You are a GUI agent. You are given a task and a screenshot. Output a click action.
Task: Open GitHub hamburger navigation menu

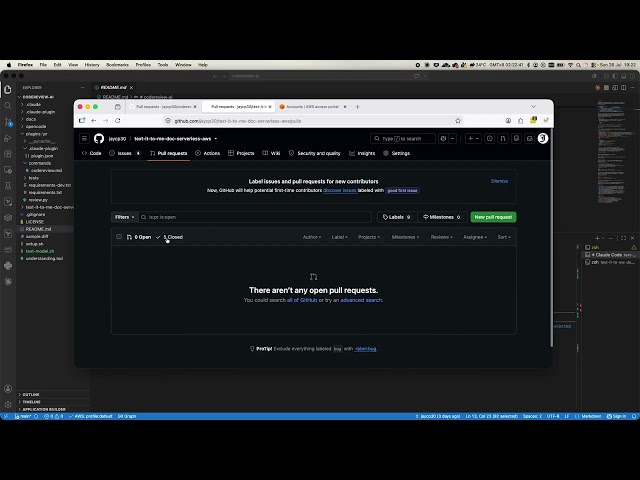84,139
